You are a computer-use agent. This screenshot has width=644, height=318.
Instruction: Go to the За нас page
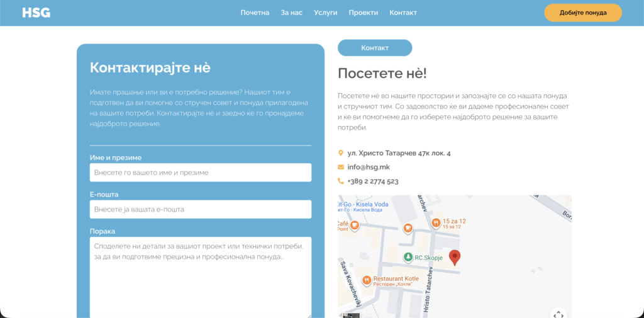click(292, 13)
